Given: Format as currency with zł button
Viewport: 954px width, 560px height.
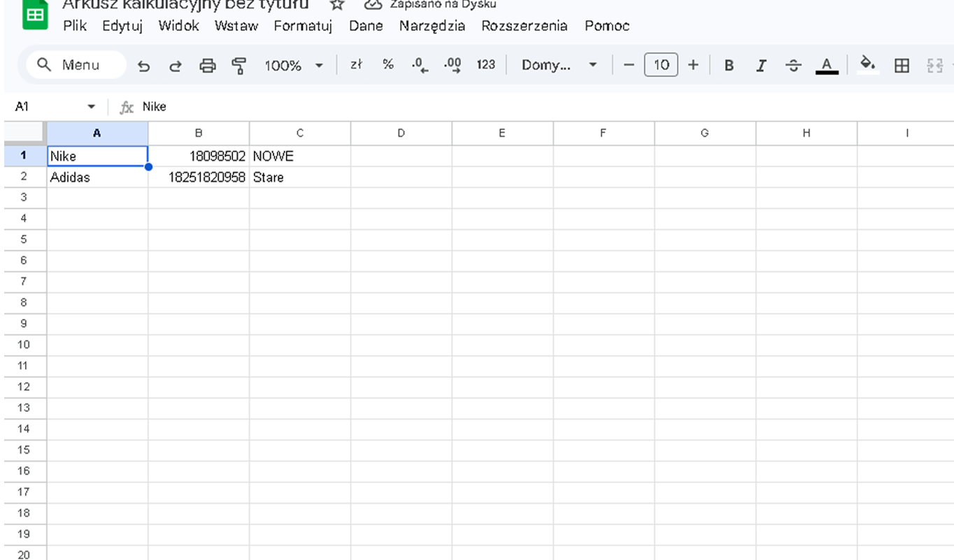Looking at the screenshot, I should tap(356, 65).
